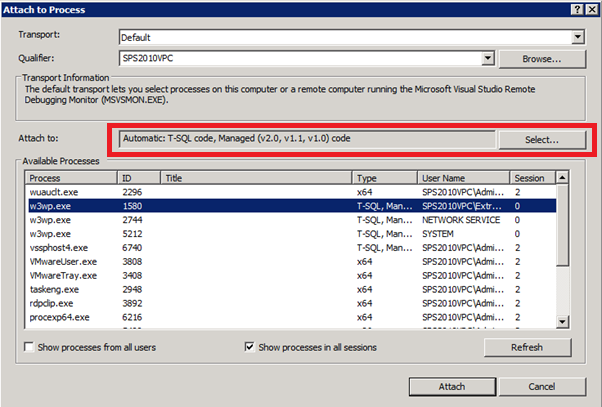The width and height of the screenshot is (602, 407).
Task: Sort by User Name column header
Action: [x=463, y=178]
